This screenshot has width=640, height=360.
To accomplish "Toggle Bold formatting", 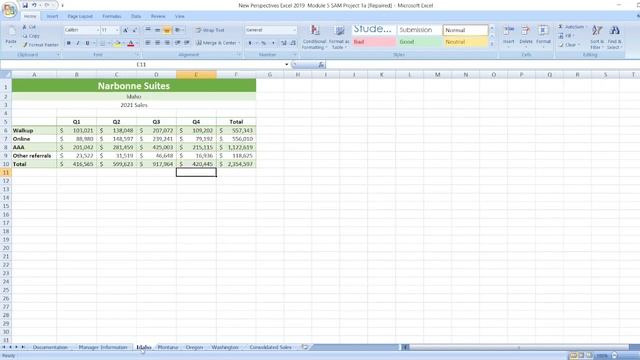I will click(x=69, y=43).
